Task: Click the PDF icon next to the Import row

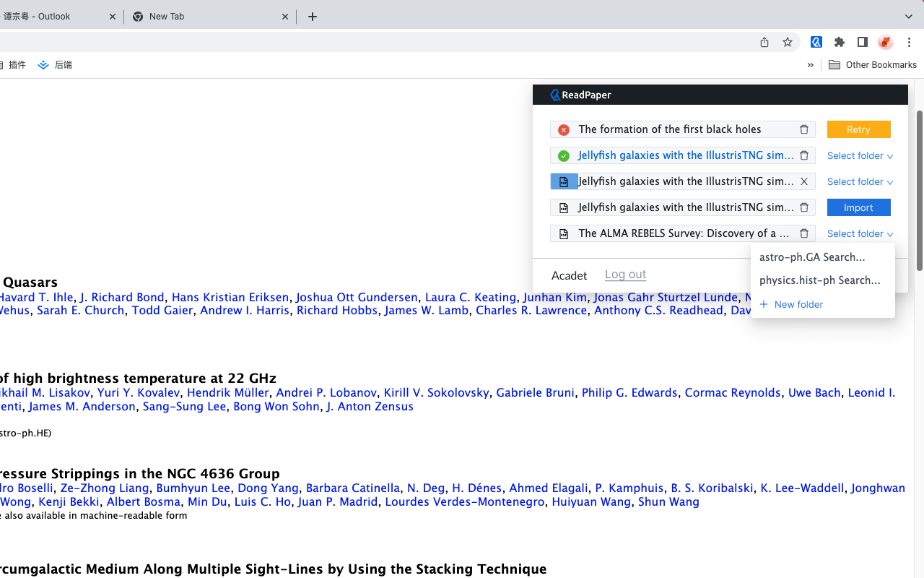Action: tap(564, 207)
